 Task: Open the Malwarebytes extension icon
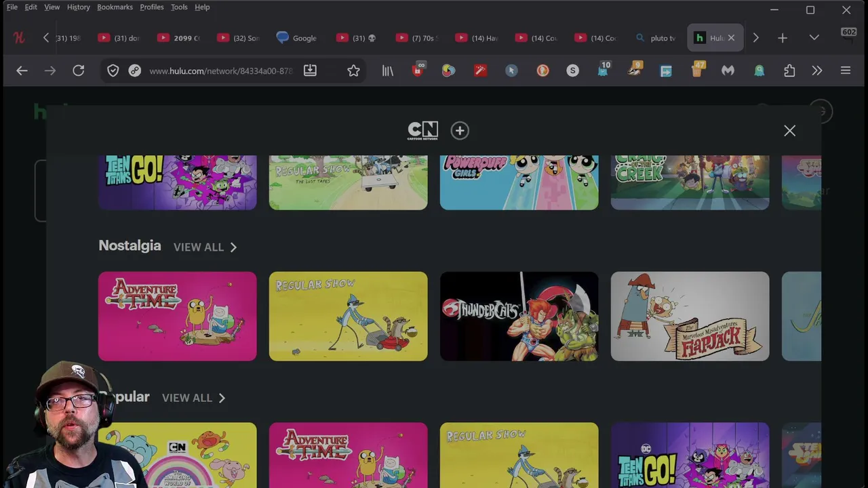(x=728, y=70)
